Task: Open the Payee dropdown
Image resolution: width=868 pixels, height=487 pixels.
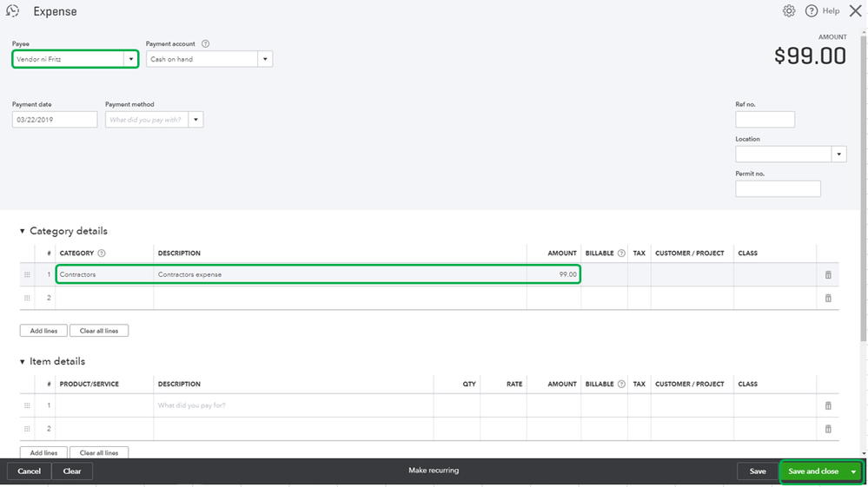Action: 130,59
